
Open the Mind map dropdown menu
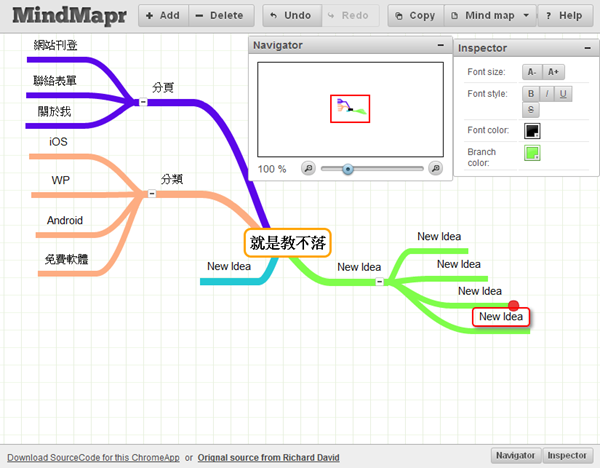click(490, 16)
